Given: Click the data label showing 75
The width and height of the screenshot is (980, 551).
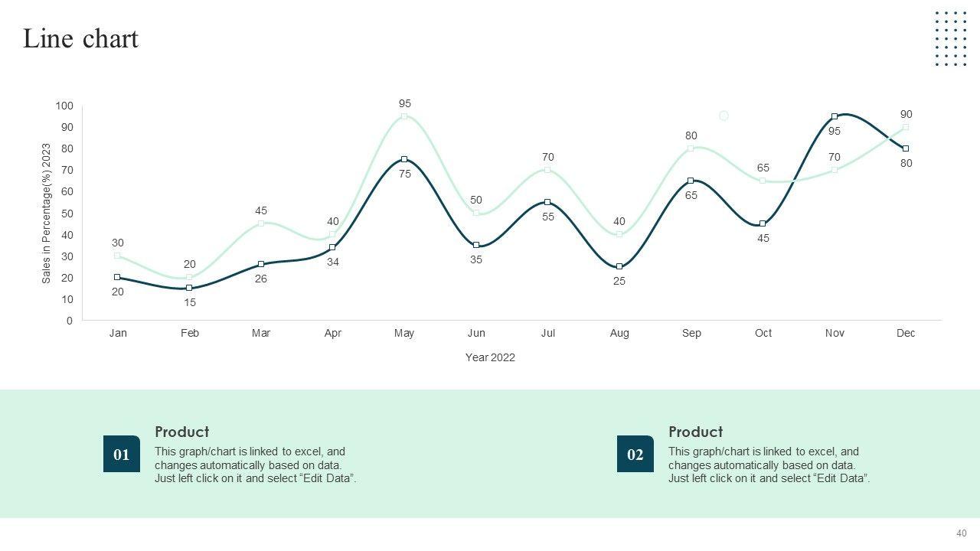Looking at the screenshot, I should click(405, 174).
